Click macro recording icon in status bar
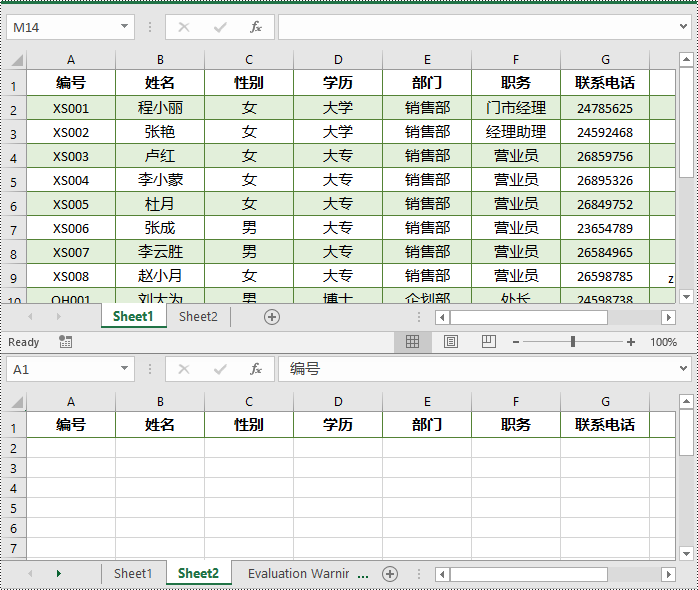Viewport: 698px width, 590px height. [x=65, y=342]
